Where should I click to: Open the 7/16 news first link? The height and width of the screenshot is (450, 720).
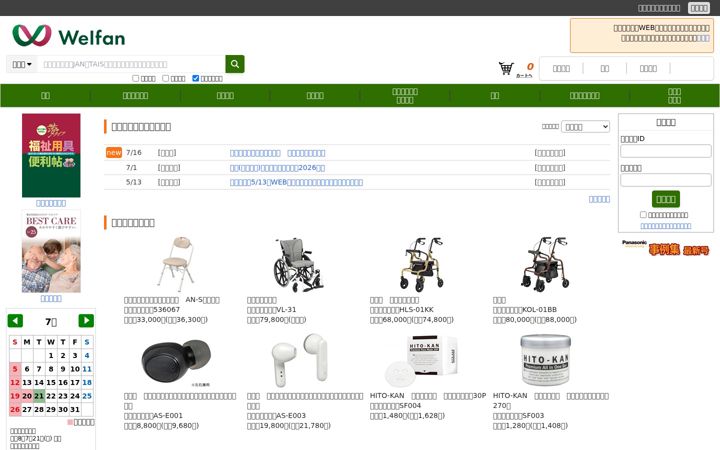(255, 153)
